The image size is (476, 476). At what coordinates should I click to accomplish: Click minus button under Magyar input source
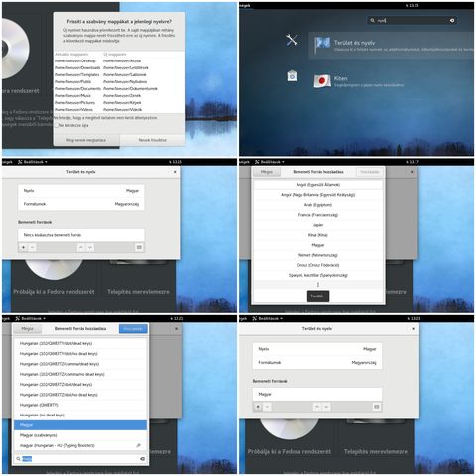click(x=267, y=407)
